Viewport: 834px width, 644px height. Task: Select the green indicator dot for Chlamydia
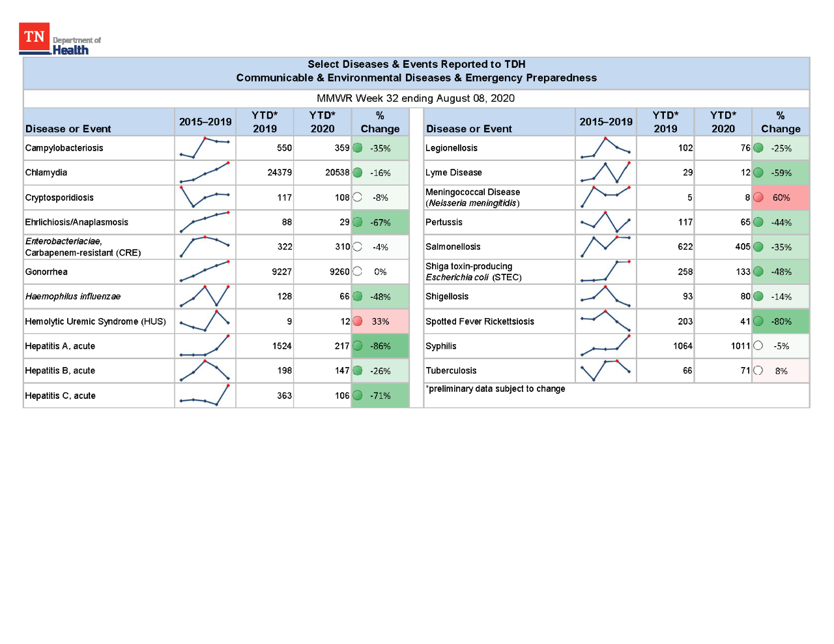[x=358, y=173]
